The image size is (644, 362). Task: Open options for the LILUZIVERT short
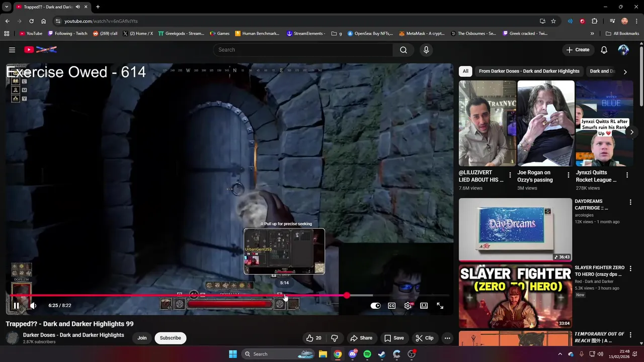[510, 175]
